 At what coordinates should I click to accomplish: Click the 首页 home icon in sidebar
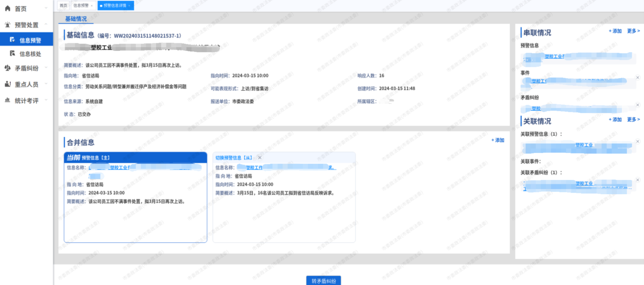click(x=7, y=8)
